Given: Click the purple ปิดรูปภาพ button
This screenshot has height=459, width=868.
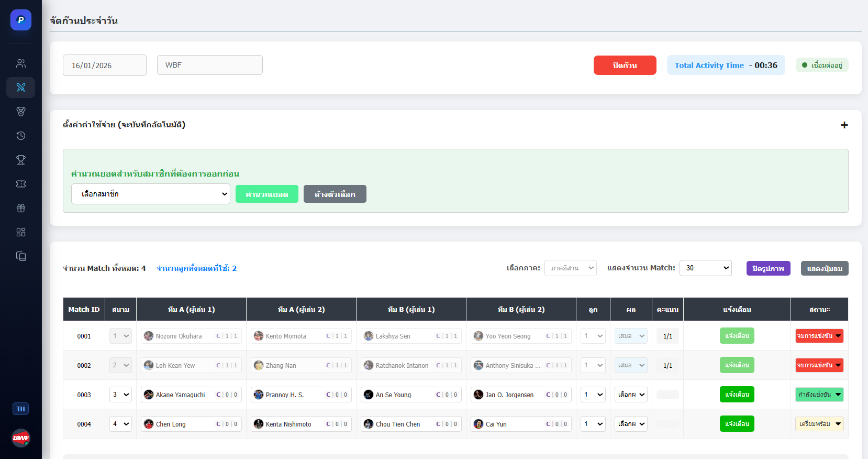Looking at the screenshot, I should [768, 268].
